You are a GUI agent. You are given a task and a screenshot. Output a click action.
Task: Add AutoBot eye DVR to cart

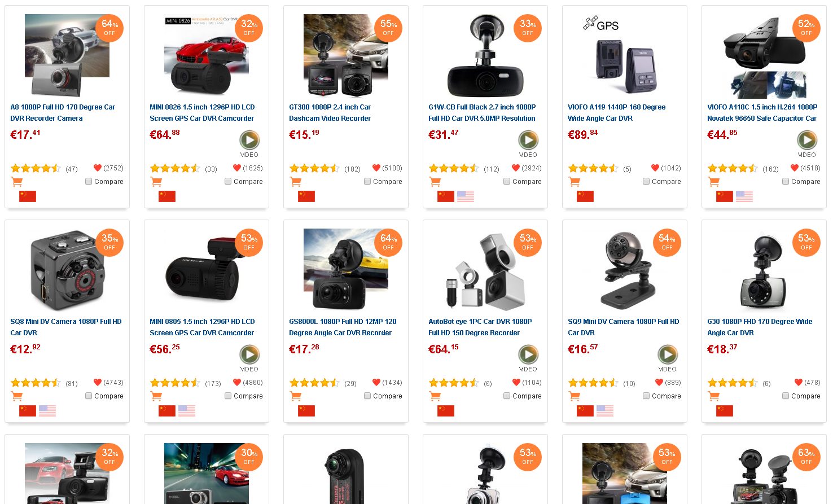pyautogui.click(x=435, y=396)
